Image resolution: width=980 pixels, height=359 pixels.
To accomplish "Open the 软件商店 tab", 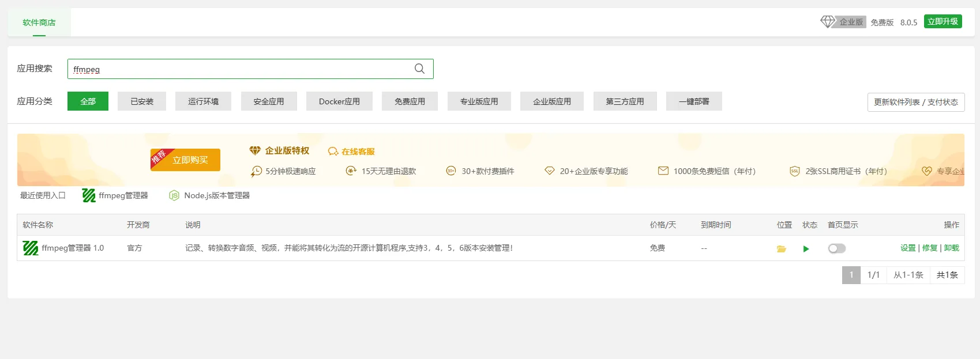I will (39, 23).
